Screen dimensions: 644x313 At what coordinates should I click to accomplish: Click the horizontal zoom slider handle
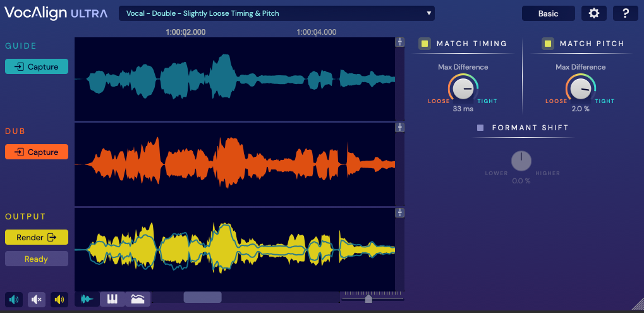tap(368, 298)
